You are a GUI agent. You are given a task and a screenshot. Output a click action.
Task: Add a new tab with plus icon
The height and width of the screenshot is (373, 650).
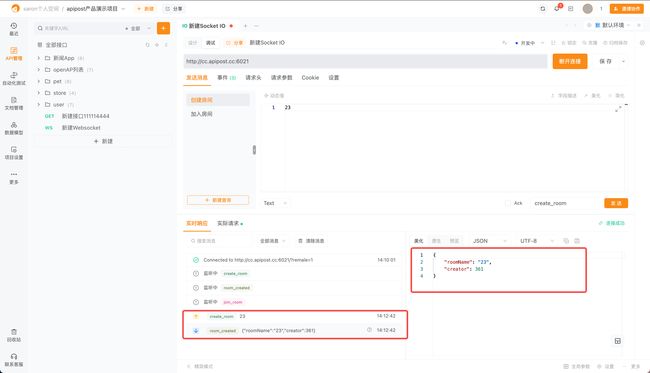point(245,26)
